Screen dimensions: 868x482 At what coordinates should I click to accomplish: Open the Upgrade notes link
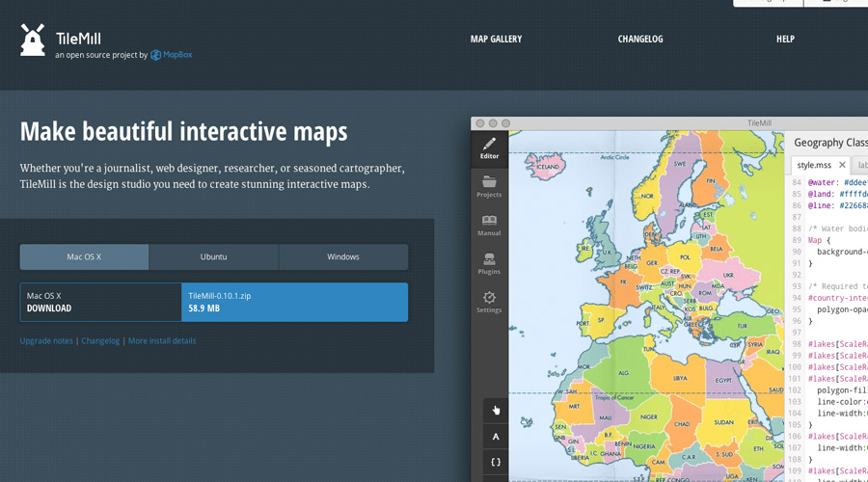point(46,341)
